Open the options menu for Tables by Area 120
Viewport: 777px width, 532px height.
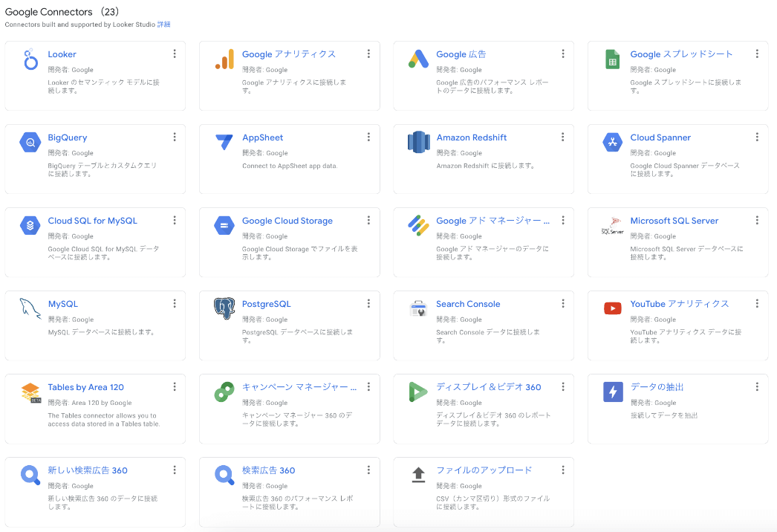pyautogui.click(x=175, y=386)
